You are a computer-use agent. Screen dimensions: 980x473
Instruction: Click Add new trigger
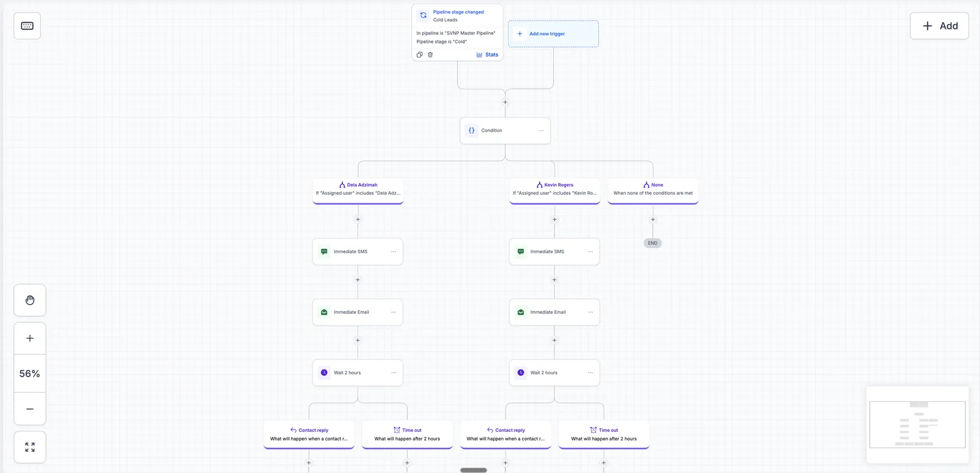click(553, 34)
